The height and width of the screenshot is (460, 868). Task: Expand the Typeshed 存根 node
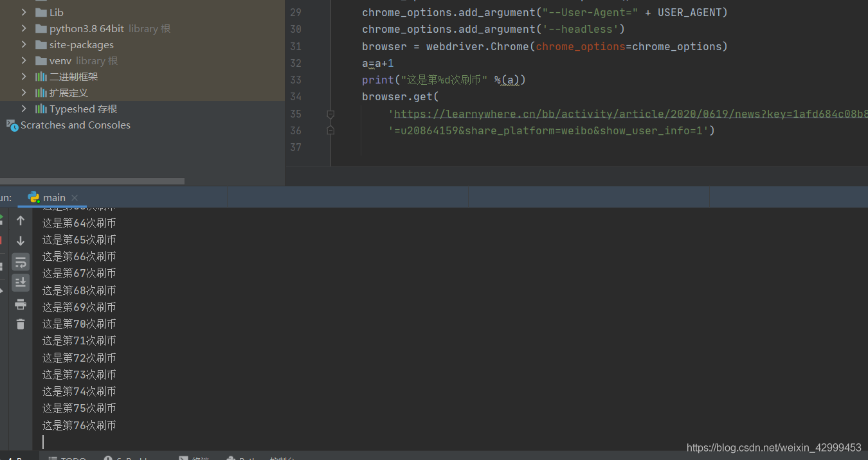pyautogui.click(x=24, y=109)
